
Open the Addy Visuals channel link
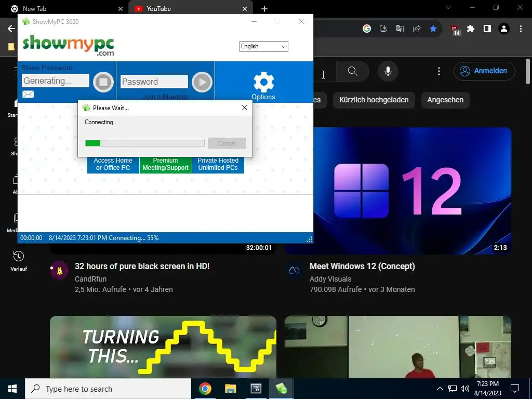tap(330, 279)
